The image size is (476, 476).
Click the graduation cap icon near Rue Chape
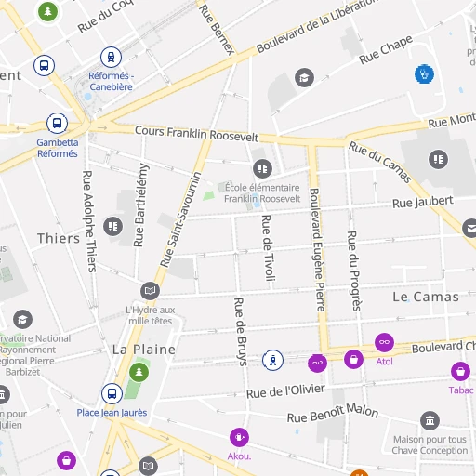(x=304, y=77)
